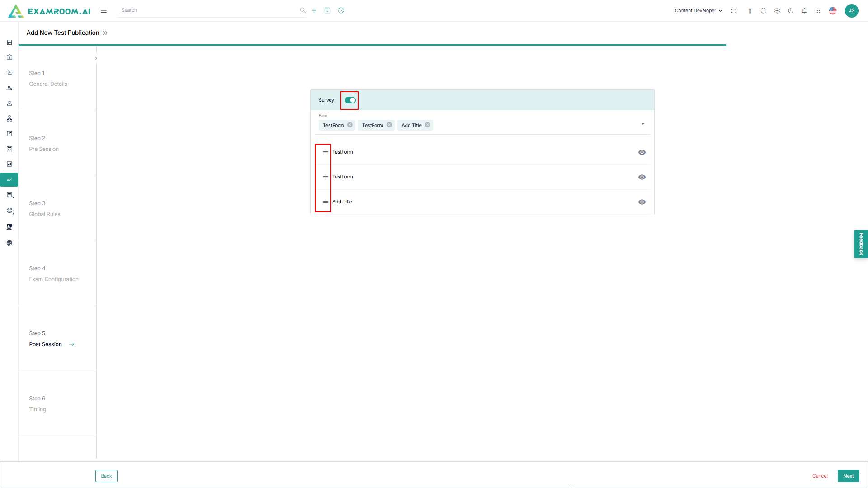Remove the Add Title chip
Image resolution: width=868 pixels, height=488 pixels.
428,125
